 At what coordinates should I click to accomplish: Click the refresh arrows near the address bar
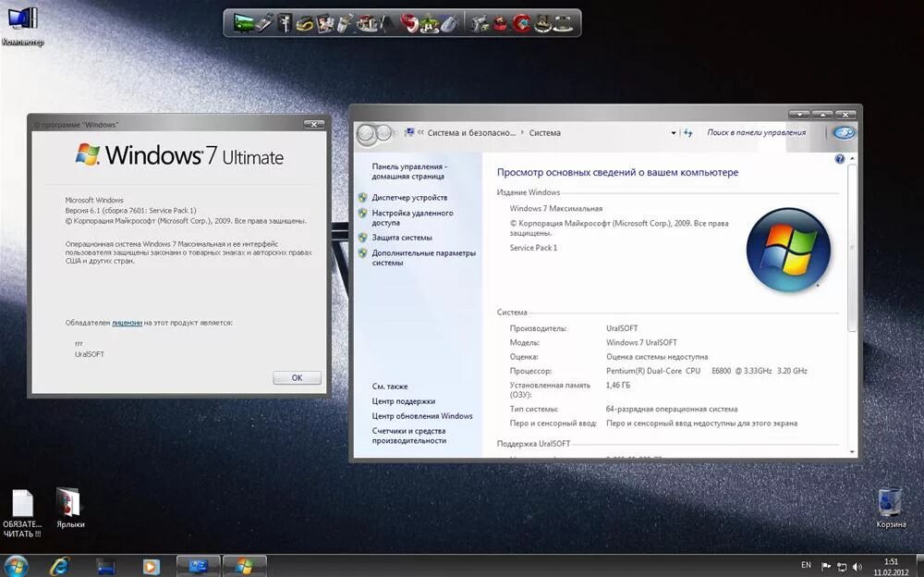point(688,132)
